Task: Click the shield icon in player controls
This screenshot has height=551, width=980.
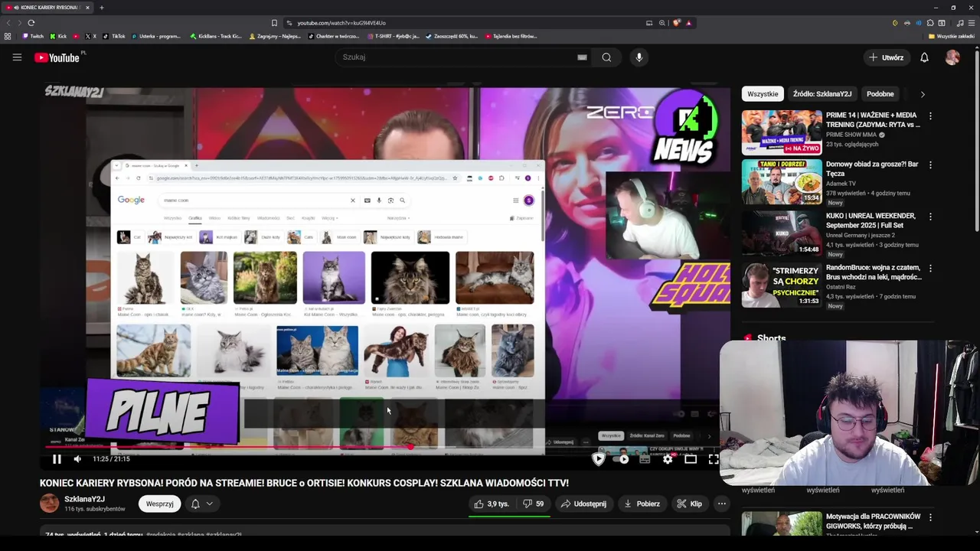Action: 599,459
